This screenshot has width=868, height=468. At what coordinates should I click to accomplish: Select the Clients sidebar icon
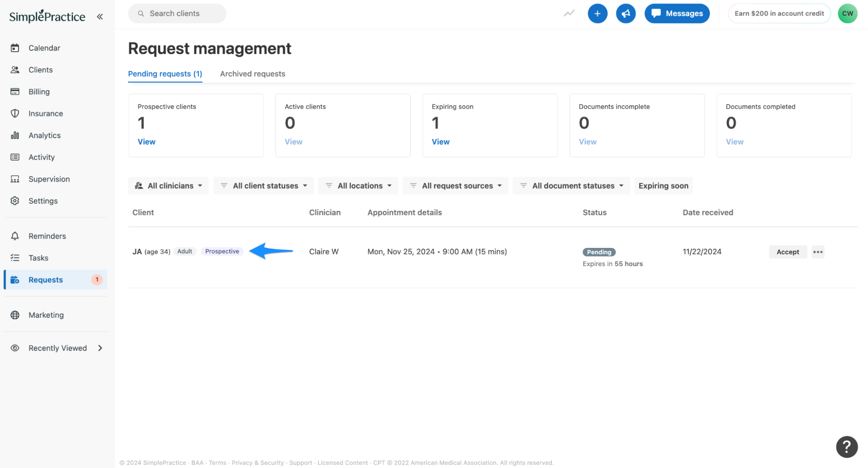[x=40, y=69]
